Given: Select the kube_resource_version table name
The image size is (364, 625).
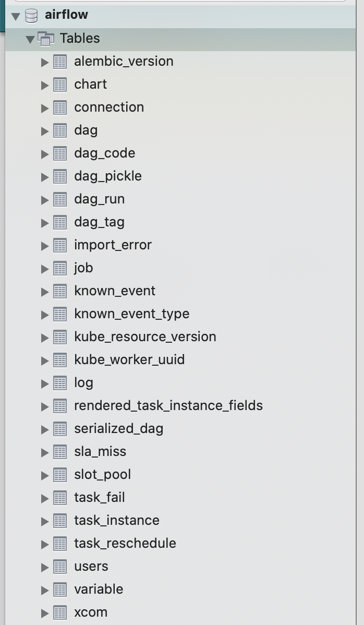Looking at the screenshot, I should click(145, 337).
